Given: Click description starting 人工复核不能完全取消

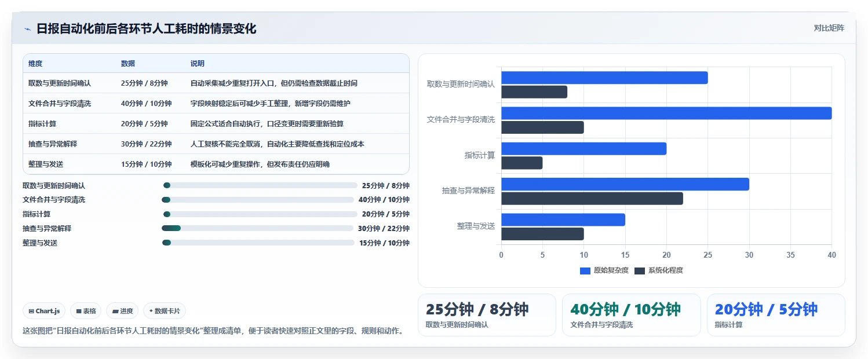Looking at the screenshot, I should pos(278,144).
